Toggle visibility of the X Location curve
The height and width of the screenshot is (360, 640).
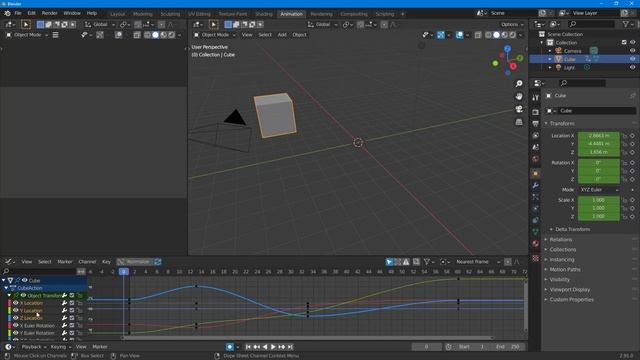click(16, 303)
